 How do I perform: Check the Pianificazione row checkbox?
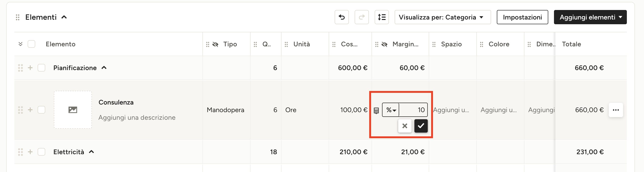[41, 68]
